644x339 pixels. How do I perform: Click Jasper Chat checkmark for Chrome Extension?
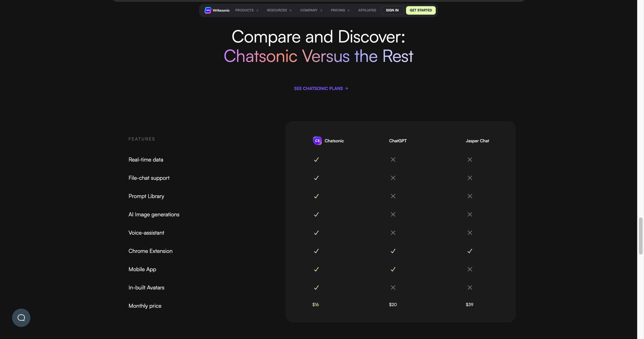coord(470,251)
